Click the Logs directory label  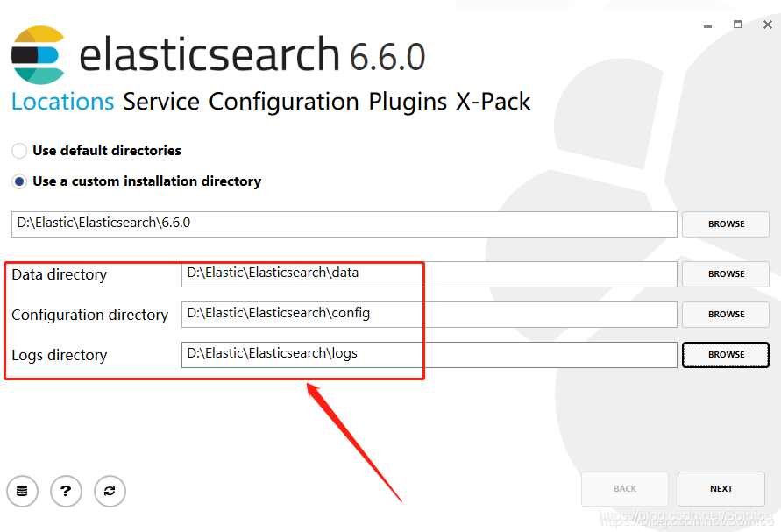click(x=60, y=355)
